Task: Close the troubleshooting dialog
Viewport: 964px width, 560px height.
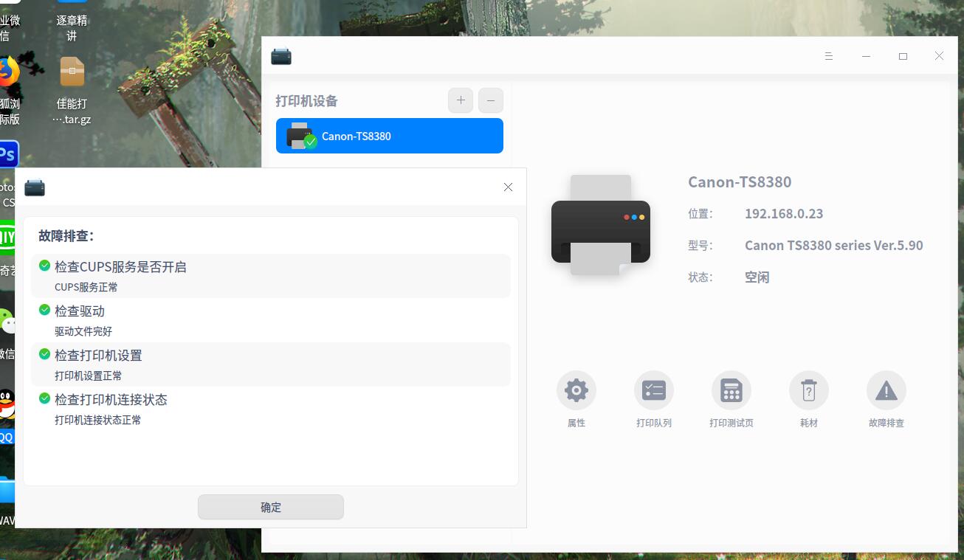Action: (x=508, y=187)
